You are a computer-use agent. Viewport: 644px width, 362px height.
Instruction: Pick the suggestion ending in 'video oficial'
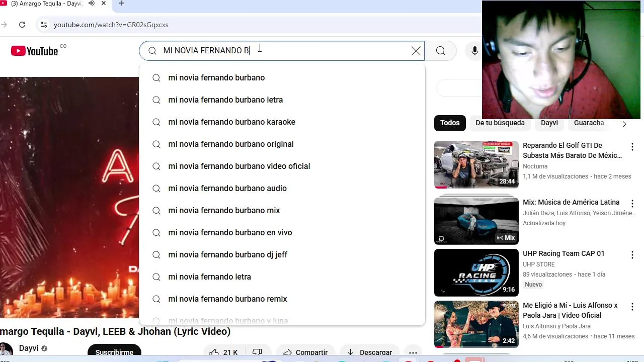point(282,166)
